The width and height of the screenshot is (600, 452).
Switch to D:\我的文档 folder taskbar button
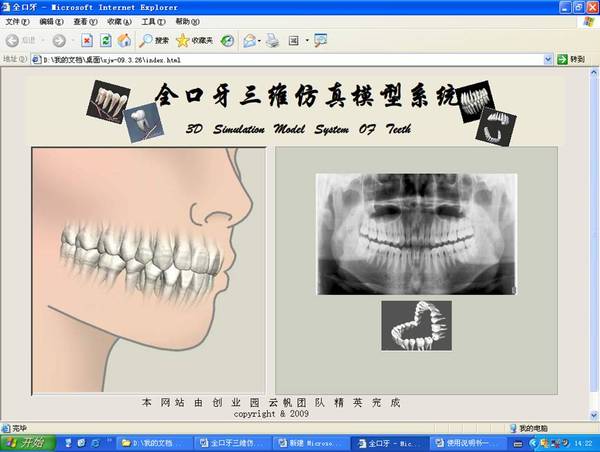(x=155, y=443)
